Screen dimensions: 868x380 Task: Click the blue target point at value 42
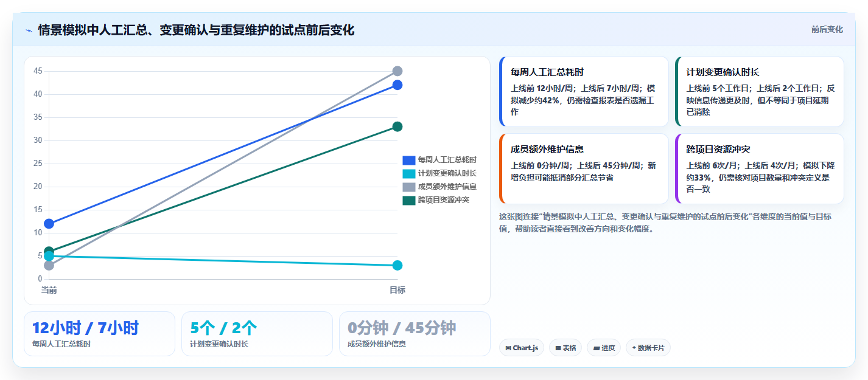click(397, 85)
